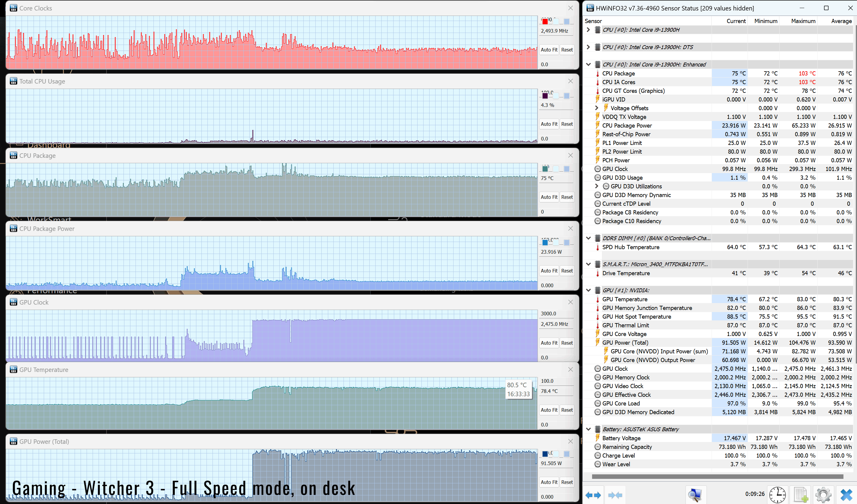Click teal color swatch in CPU Package graph

[x=545, y=169]
